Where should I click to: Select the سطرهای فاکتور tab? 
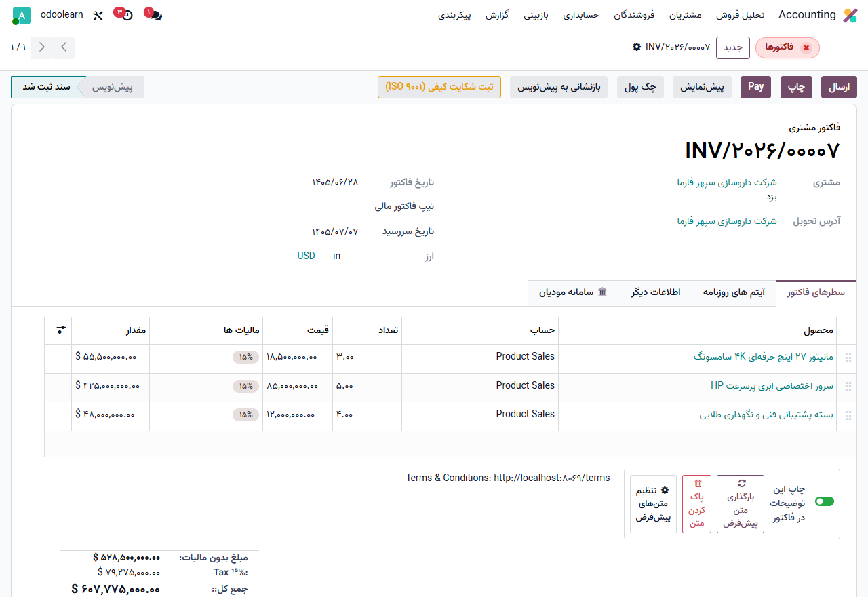click(816, 292)
